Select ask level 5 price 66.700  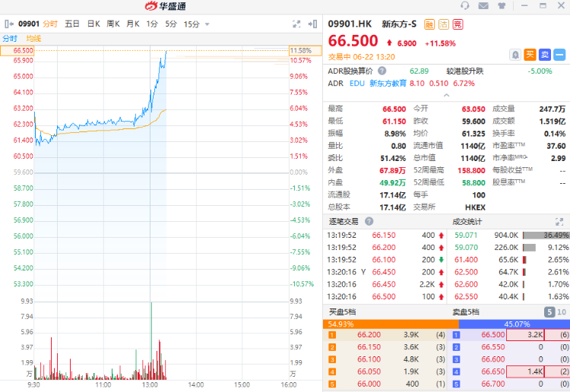point(493,384)
